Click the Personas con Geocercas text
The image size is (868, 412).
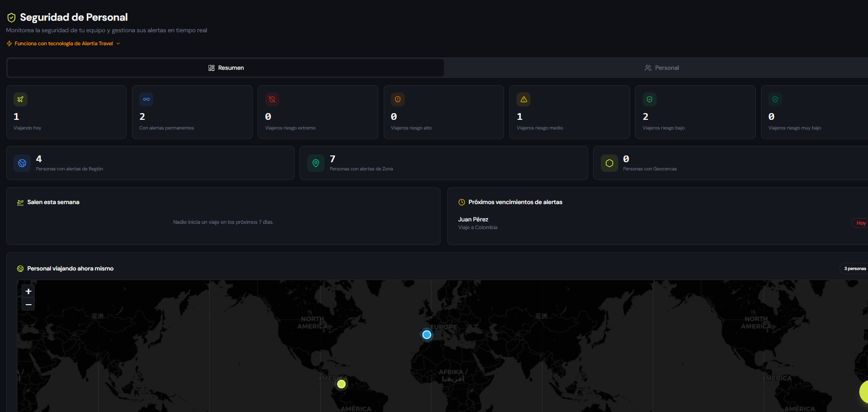coord(649,169)
